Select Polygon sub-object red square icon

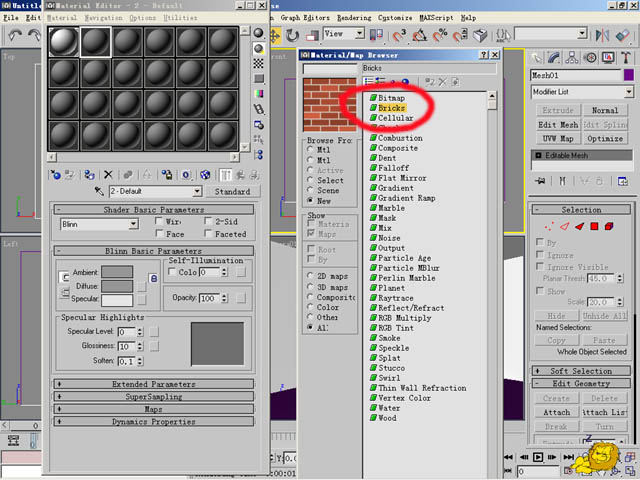point(593,227)
